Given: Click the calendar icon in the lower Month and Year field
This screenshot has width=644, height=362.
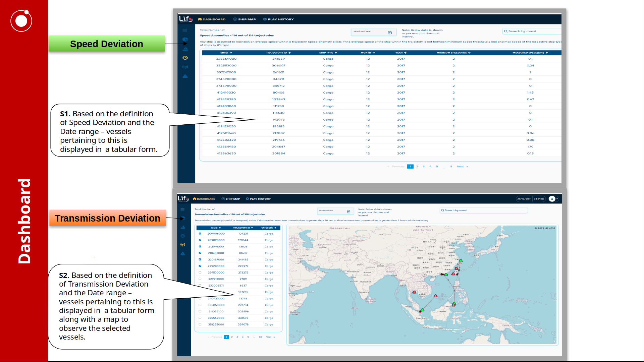Looking at the screenshot, I should pyautogui.click(x=348, y=212).
